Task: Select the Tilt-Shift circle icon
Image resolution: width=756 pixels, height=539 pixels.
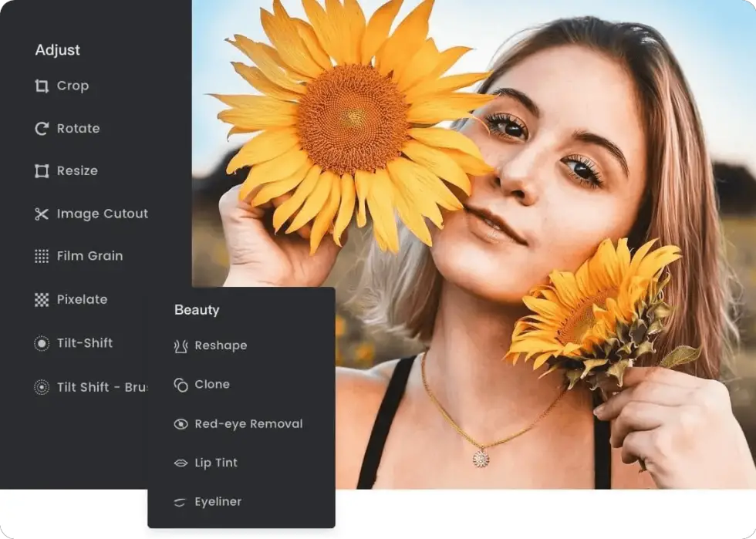Action: pos(43,343)
